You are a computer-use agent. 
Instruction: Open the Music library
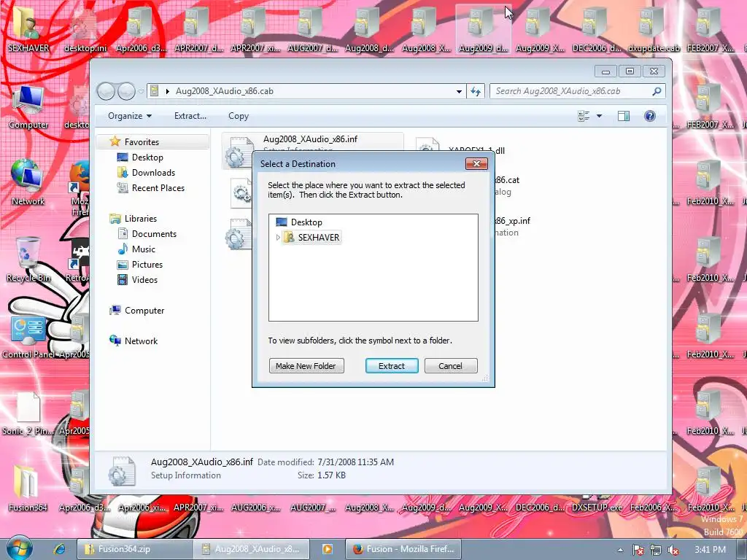(x=143, y=249)
